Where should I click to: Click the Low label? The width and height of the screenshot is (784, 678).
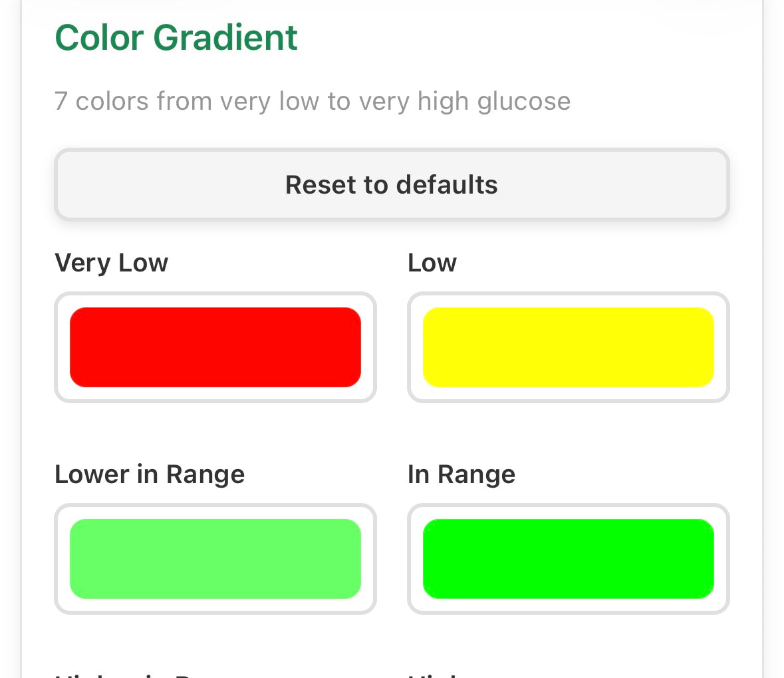pos(432,262)
